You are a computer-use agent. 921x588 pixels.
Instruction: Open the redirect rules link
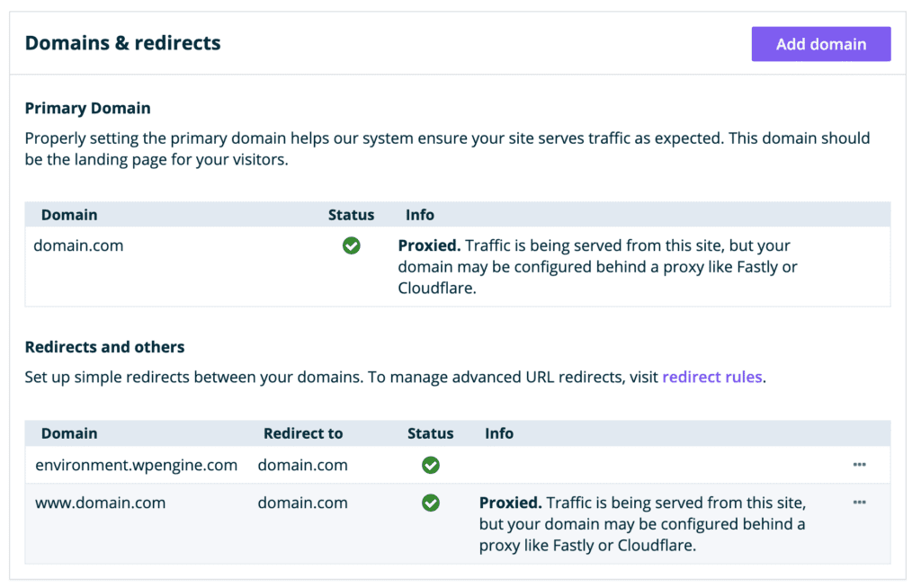click(x=712, y=378)
